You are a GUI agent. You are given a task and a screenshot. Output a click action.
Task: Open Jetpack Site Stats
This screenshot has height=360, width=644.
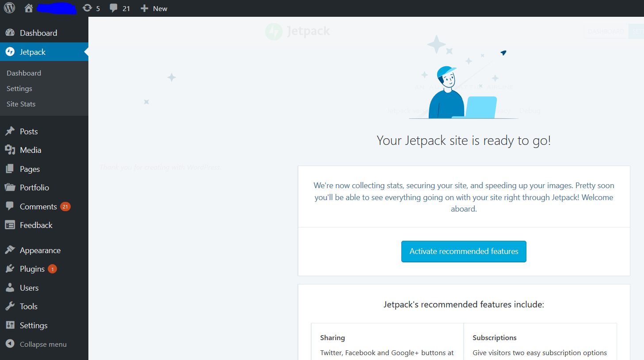21,104
